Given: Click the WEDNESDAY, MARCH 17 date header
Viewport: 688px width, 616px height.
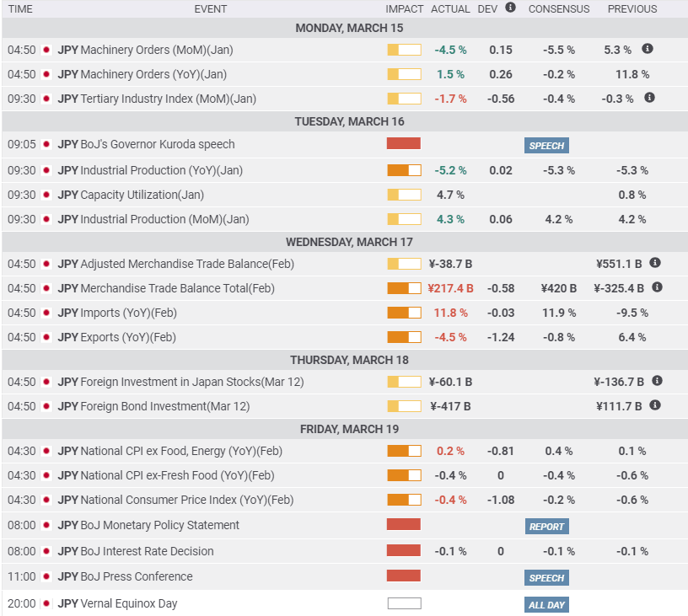Looking at the screenshot, I should 349,242.
